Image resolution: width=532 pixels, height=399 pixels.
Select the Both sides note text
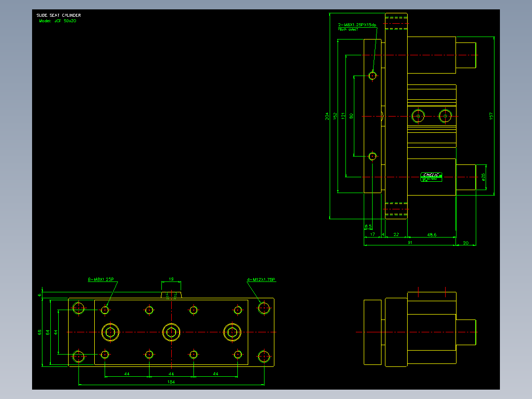[348, 30]
